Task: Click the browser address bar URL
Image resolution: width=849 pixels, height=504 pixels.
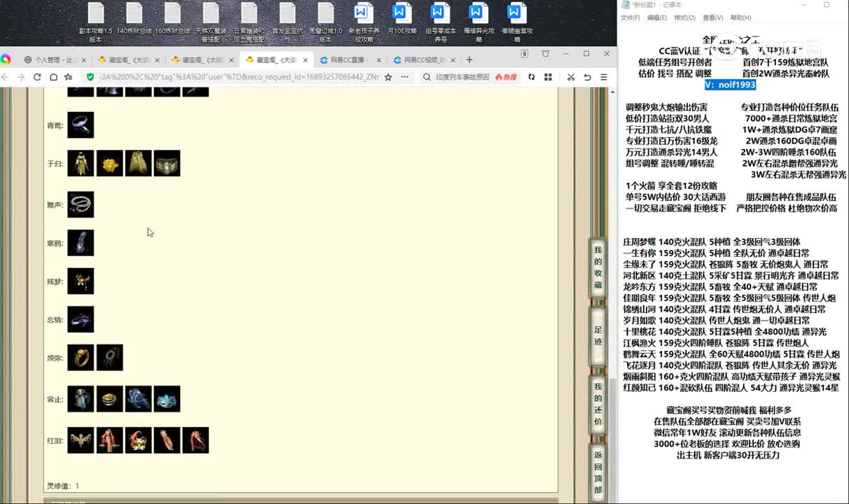Action: pos(238,77)
